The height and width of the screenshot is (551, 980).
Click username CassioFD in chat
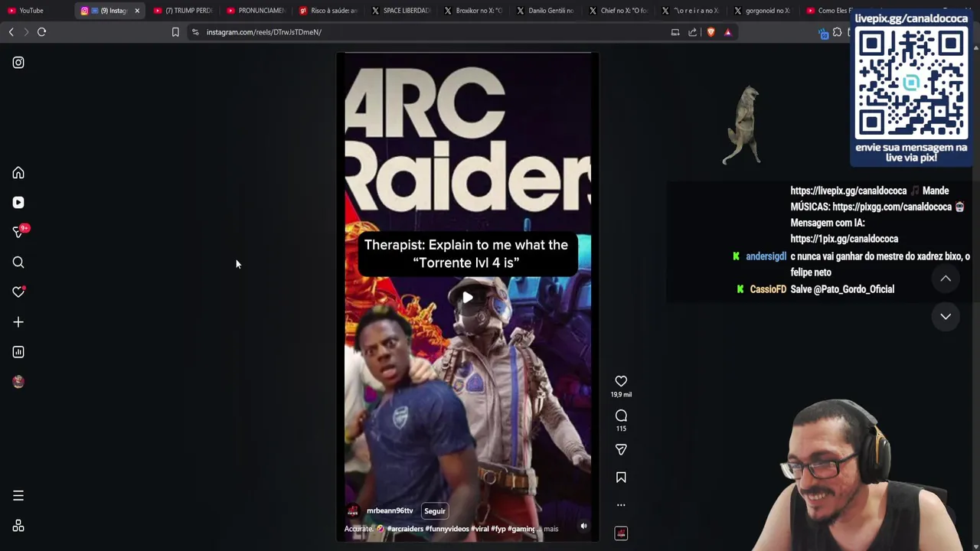coord(768,289)
